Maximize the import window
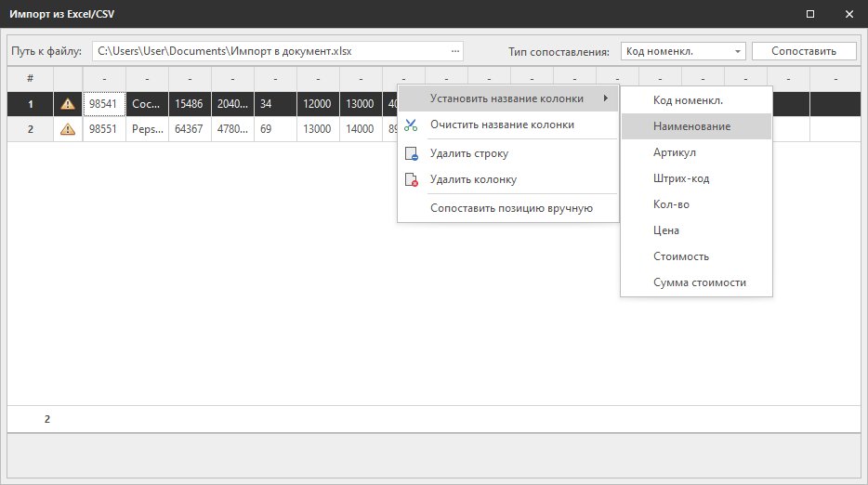 (810, 14)
